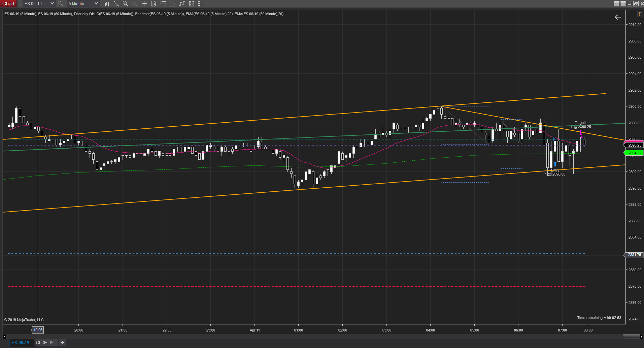
Task: Open the Chart menu button
Action: [8, 4]
